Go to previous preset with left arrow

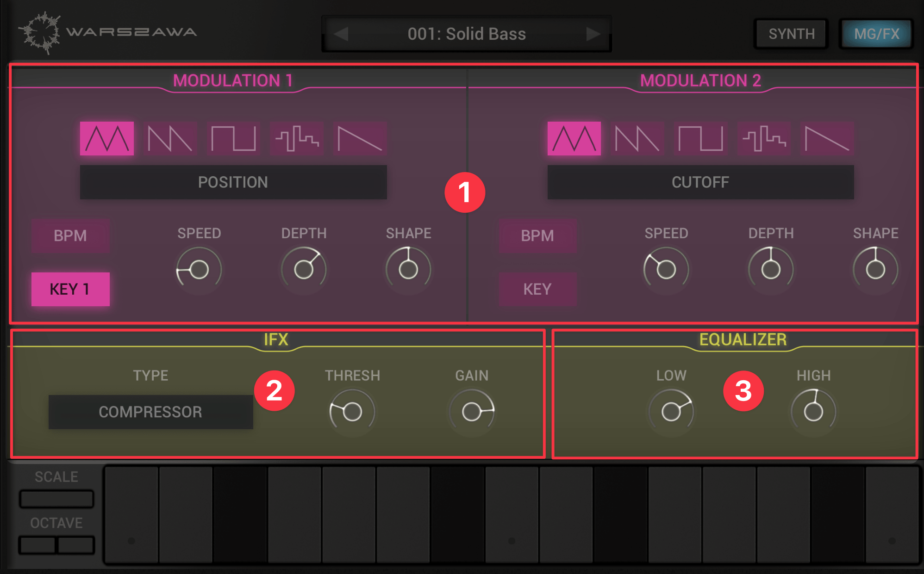click(341, 34)
